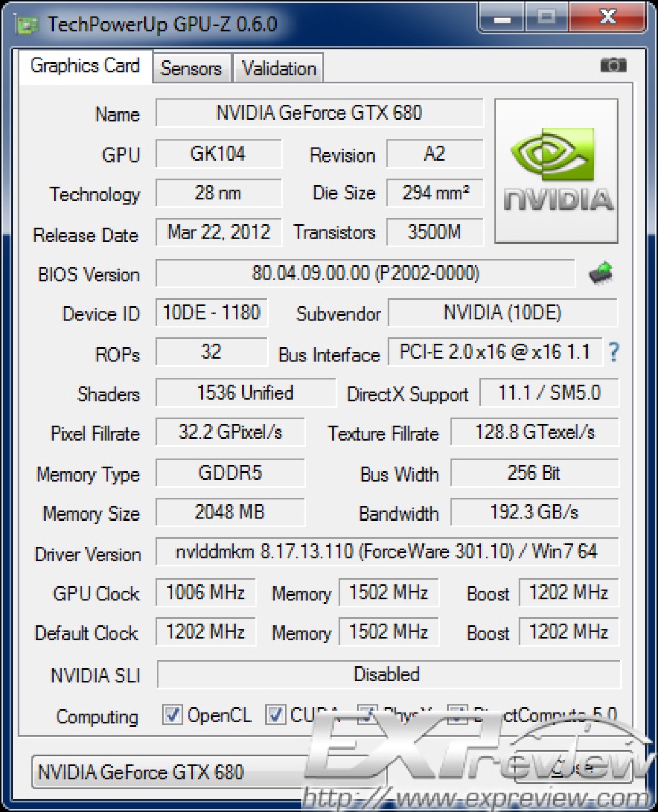The width and height of the screenshot is (658, 812).
Task: Toggle the DirectCompute 5.0 checkbox
Action: (x=457, y=715)
